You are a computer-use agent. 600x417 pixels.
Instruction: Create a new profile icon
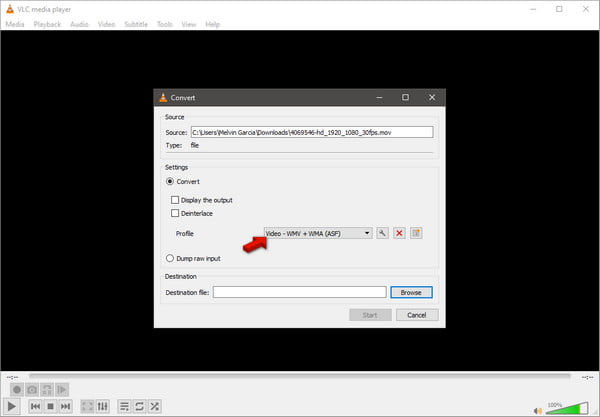coord(416,233)
